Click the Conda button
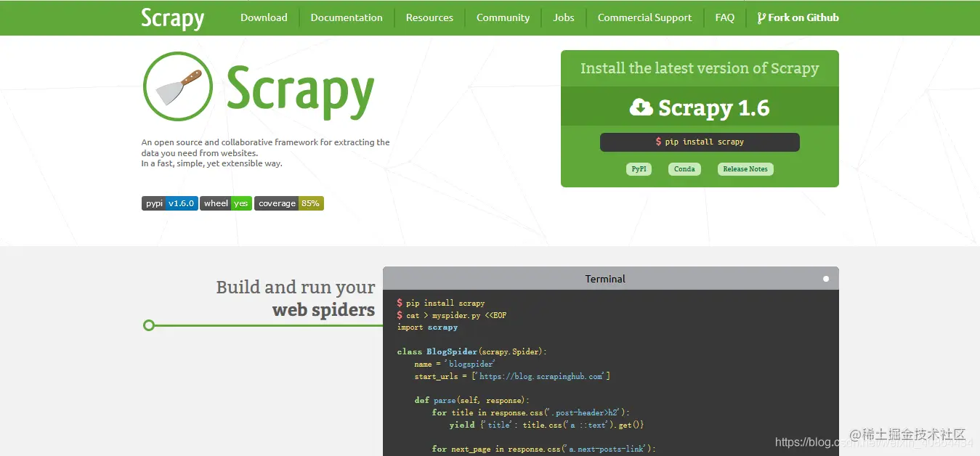 pos(684,169)
